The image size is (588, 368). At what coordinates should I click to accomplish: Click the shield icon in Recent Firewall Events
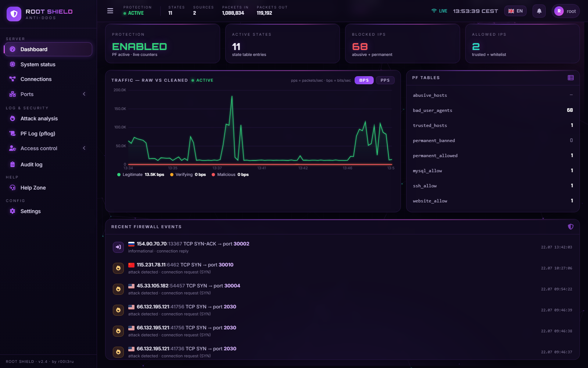click(570, 227)
